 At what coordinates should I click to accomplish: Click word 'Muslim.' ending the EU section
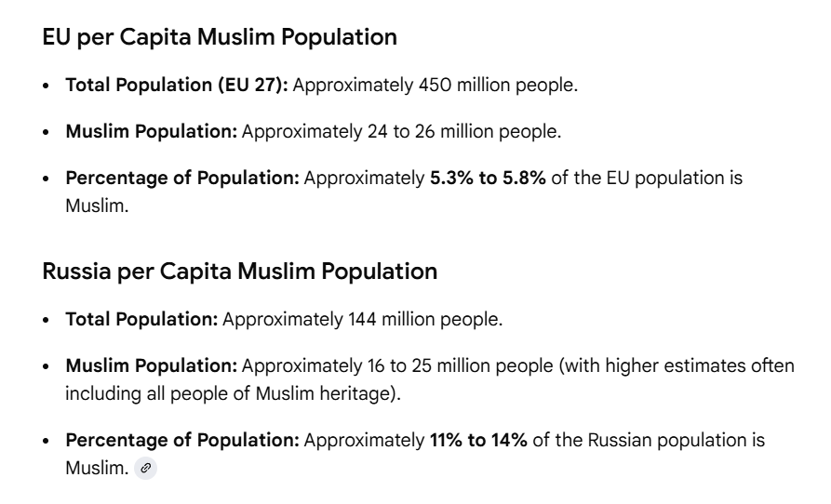[x=97, y=206]
